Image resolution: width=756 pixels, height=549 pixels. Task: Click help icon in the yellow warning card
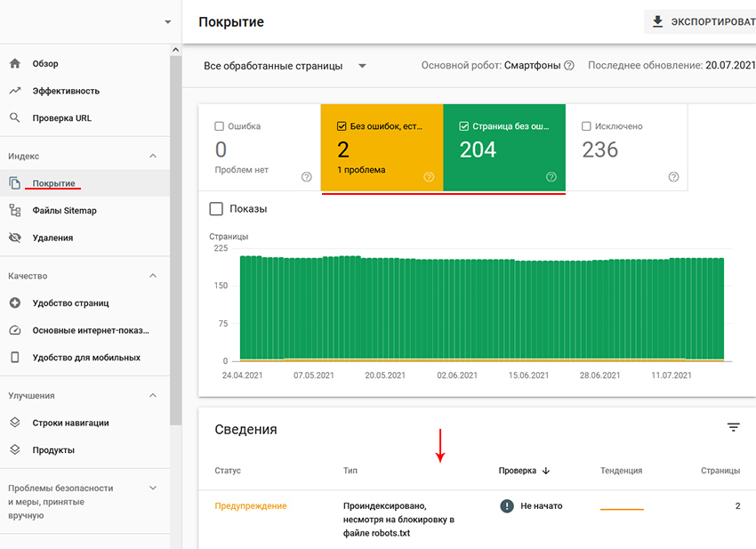[429, 177]
